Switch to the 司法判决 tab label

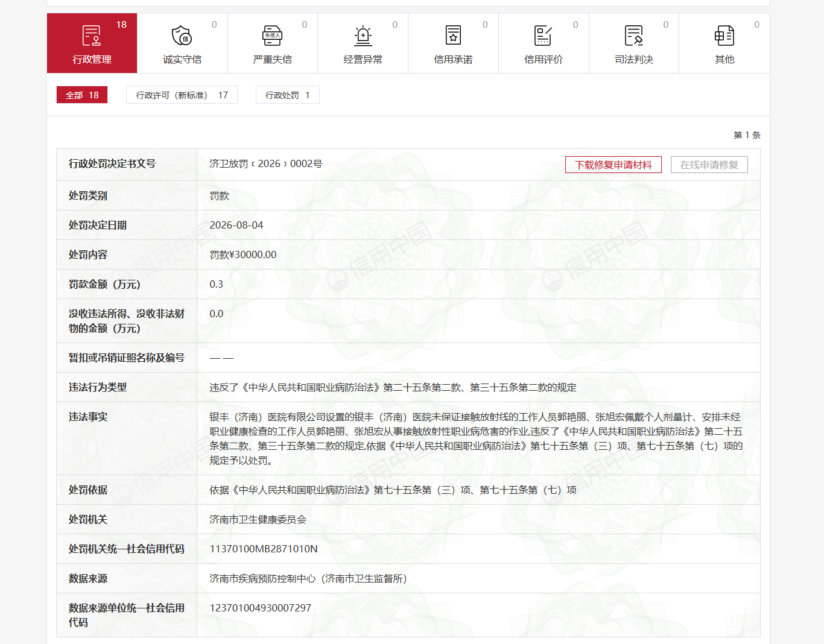click(x=634, y=60)
